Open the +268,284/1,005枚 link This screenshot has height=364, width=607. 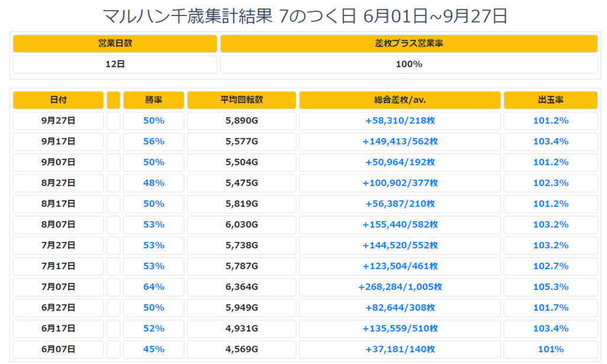400,287
